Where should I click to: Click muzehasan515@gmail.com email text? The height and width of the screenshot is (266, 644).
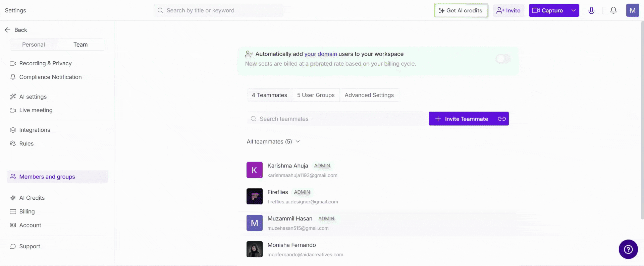[298, 228]
